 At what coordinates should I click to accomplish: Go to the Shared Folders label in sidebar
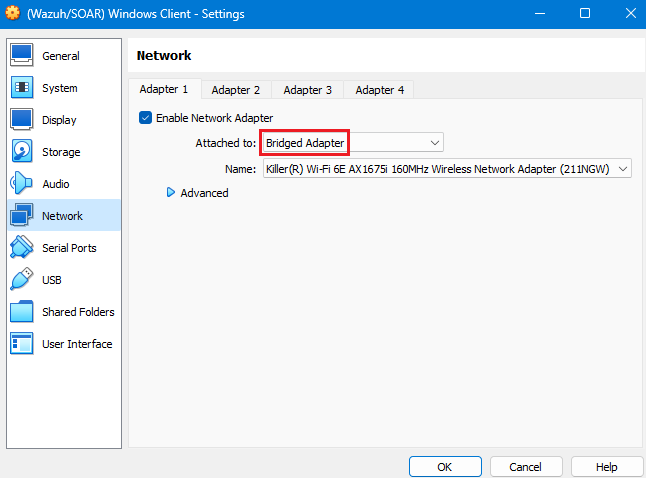point(78,312)
